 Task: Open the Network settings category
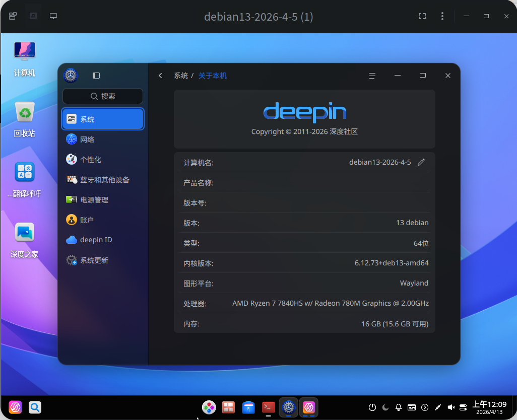(x=87, y=139)
